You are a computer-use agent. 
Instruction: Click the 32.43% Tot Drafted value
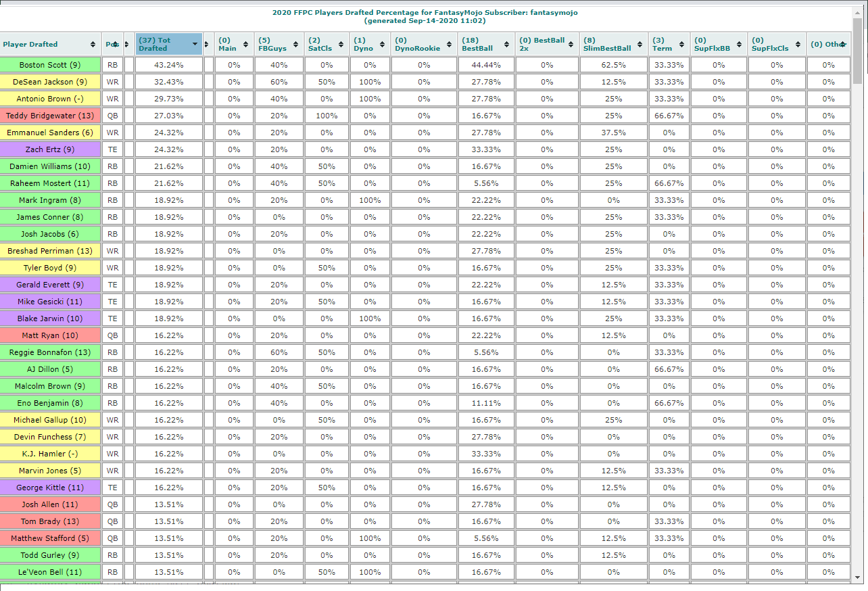[x=169, y=82]
